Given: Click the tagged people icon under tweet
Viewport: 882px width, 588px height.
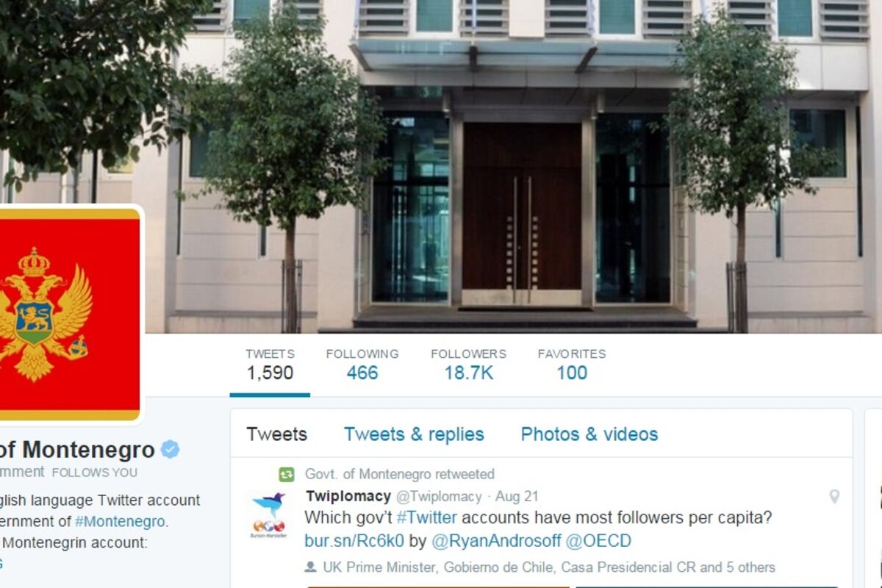Looking at the screenshot, I should coord(310,567).
